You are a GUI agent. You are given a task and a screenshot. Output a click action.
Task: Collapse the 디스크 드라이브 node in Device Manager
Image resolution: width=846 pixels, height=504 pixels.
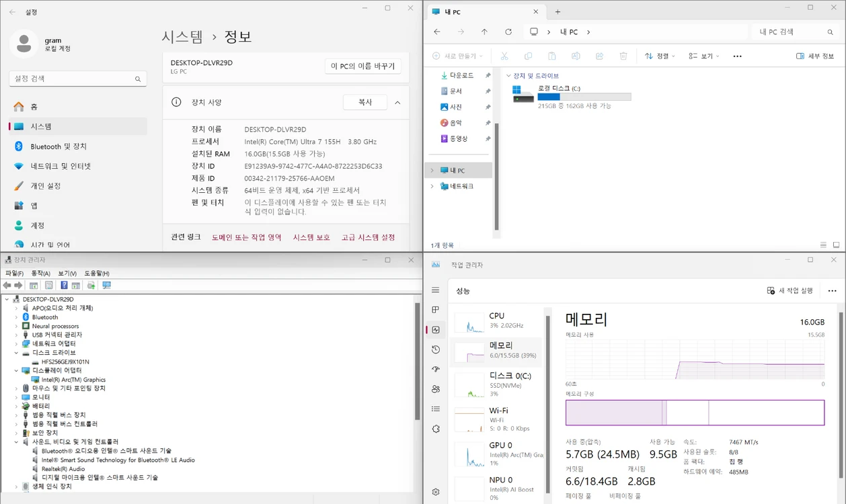tap(16, 353)
